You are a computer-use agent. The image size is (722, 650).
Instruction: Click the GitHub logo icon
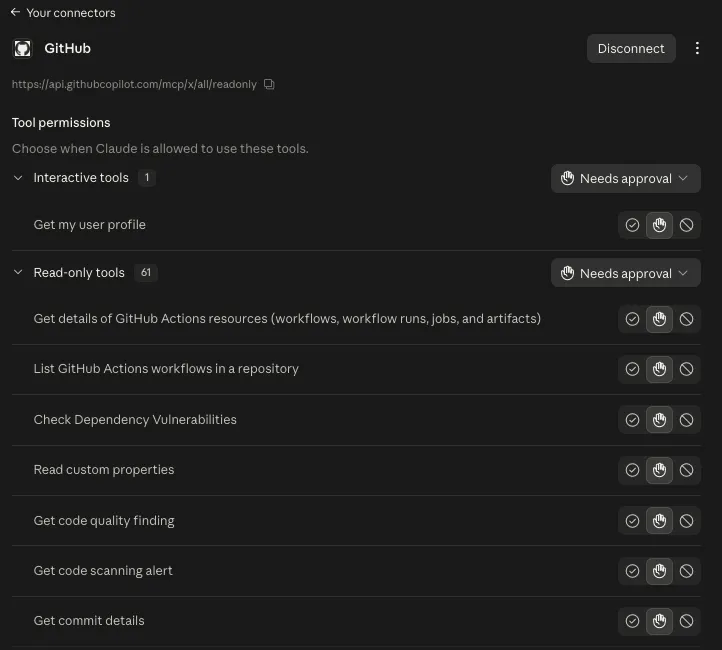click(23, 48)
